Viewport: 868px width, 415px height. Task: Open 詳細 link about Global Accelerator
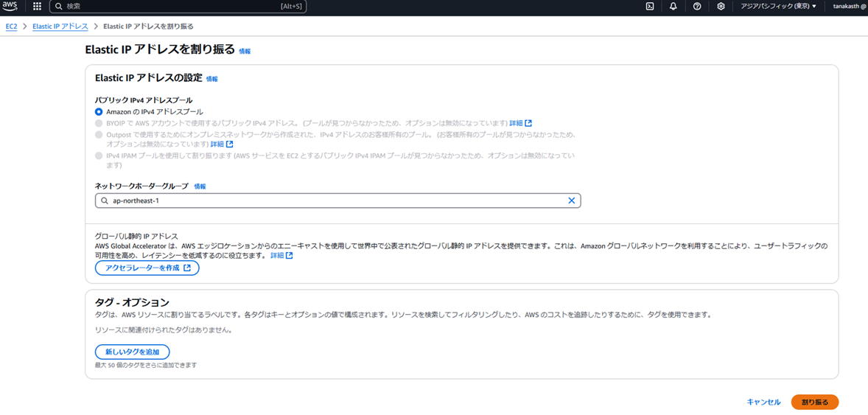pos(281,256)
